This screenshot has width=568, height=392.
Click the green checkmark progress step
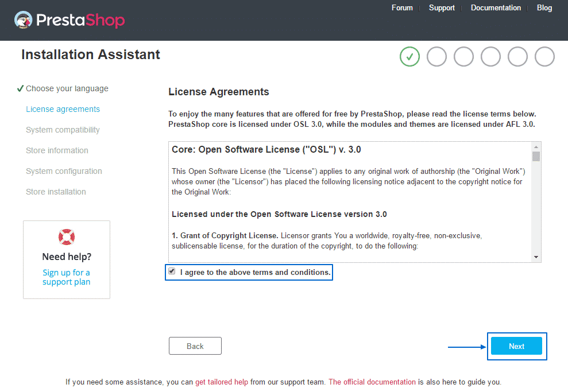pyautogui.click(x=409, y=56)
